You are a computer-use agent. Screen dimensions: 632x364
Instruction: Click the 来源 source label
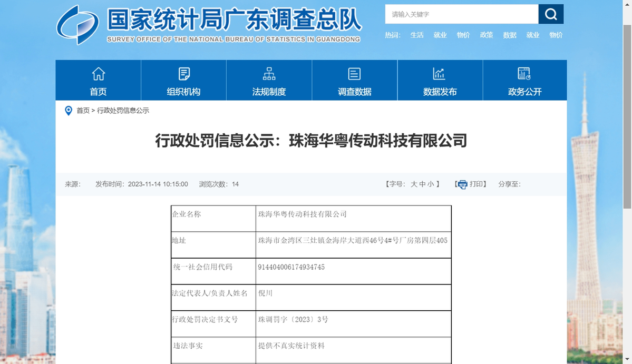click(x=73, y=184)
